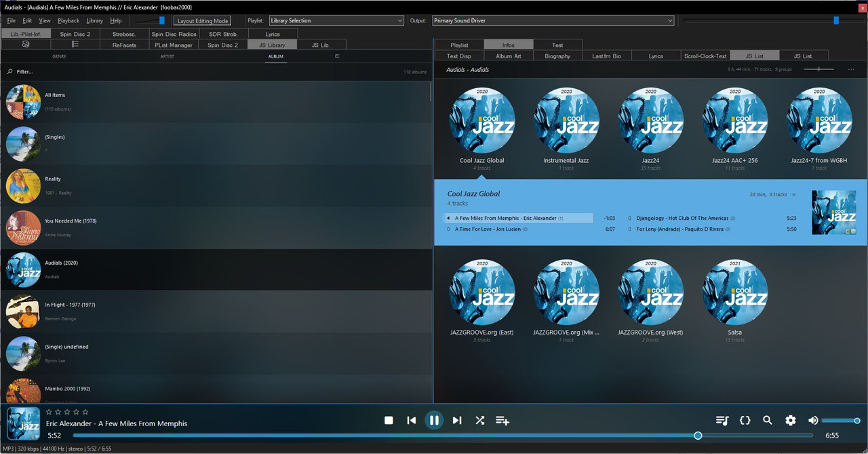Adjust the thumbnail size slider in header
The height and width of the screenshot is (454, 868).
click(x=818, y=69)
